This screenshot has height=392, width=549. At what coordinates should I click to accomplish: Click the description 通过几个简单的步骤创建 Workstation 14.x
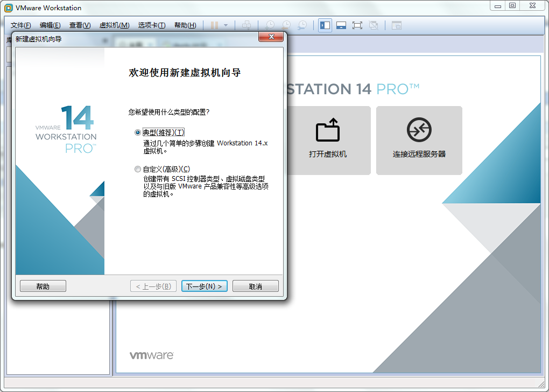point(206,143)
